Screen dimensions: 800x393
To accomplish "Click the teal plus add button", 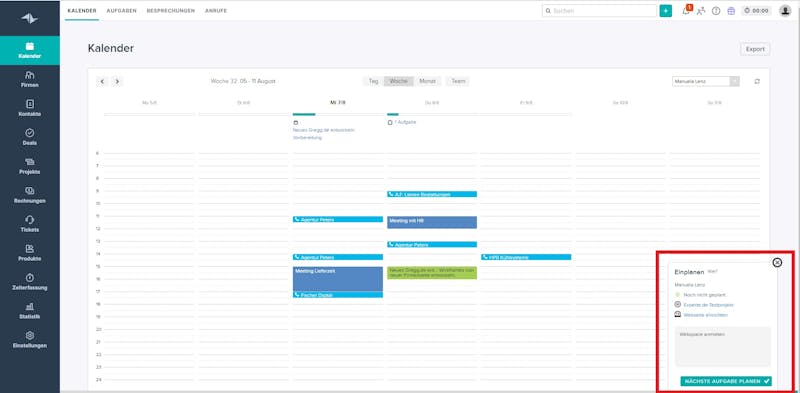I will click(666, 11).
